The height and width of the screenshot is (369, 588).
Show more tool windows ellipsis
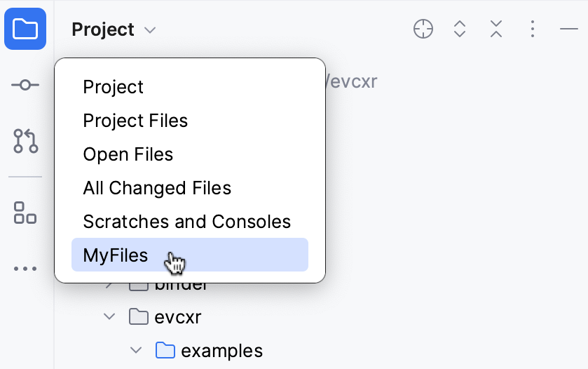click(x=25, y=268)
